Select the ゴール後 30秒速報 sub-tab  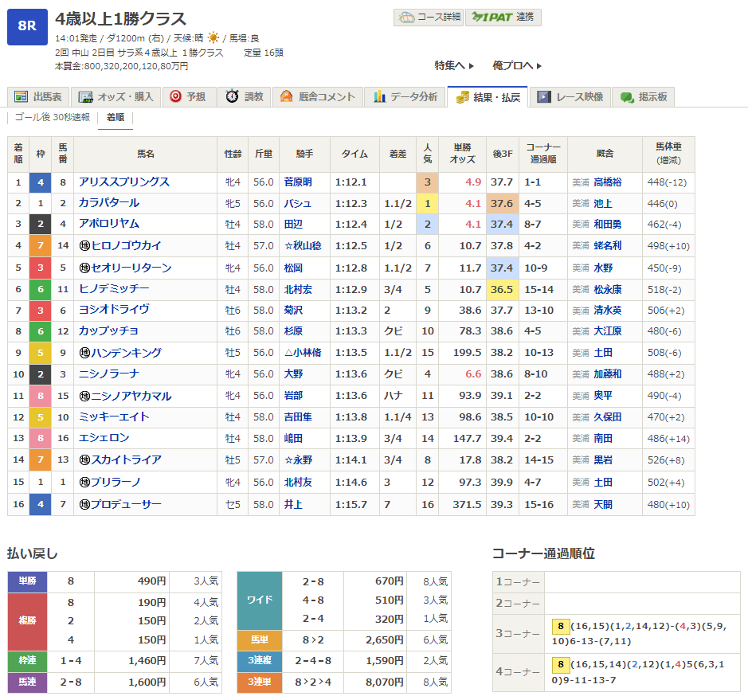[x=52, y=117]
